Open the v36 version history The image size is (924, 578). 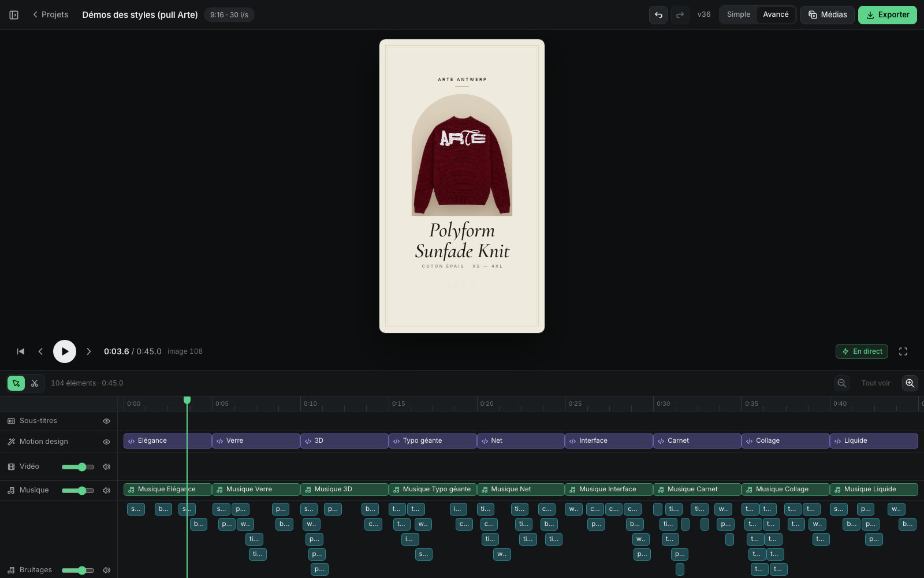point(704,15)
